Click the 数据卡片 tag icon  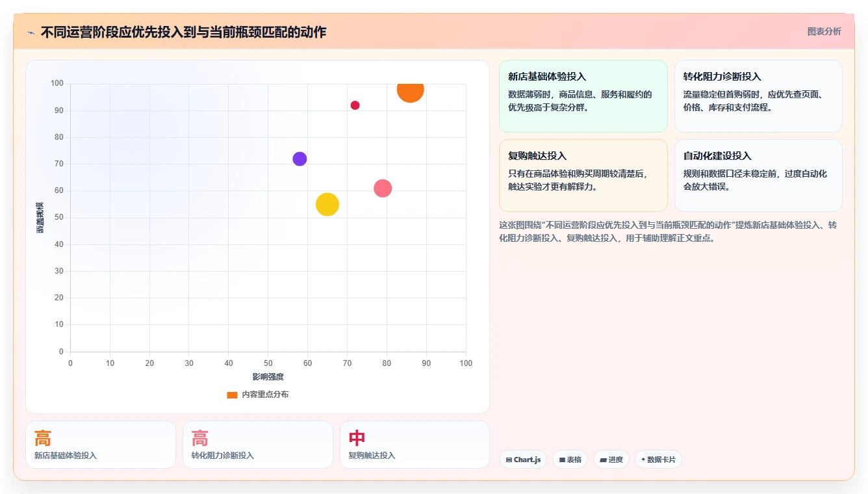643,460
